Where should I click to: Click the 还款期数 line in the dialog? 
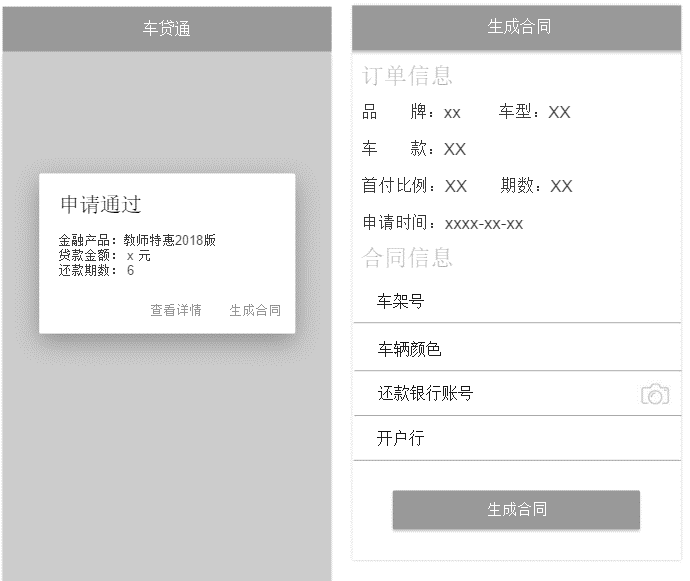click(96, 270)
